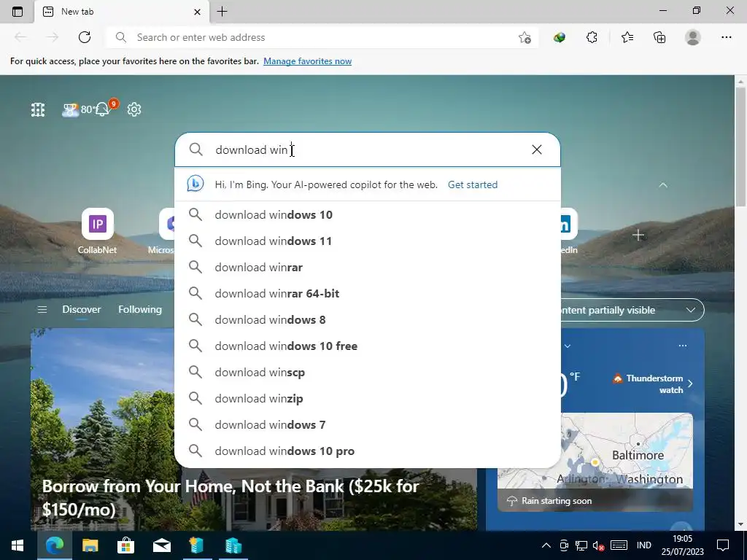Open Mail app from taskbar

pos(161,545)
